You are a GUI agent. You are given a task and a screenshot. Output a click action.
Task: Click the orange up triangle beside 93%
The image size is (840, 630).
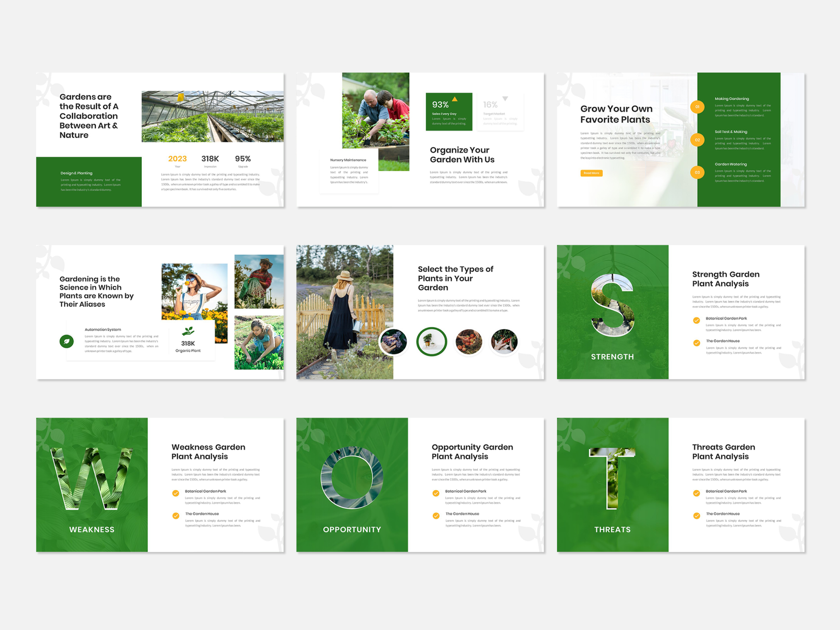[x=455, y=99]
